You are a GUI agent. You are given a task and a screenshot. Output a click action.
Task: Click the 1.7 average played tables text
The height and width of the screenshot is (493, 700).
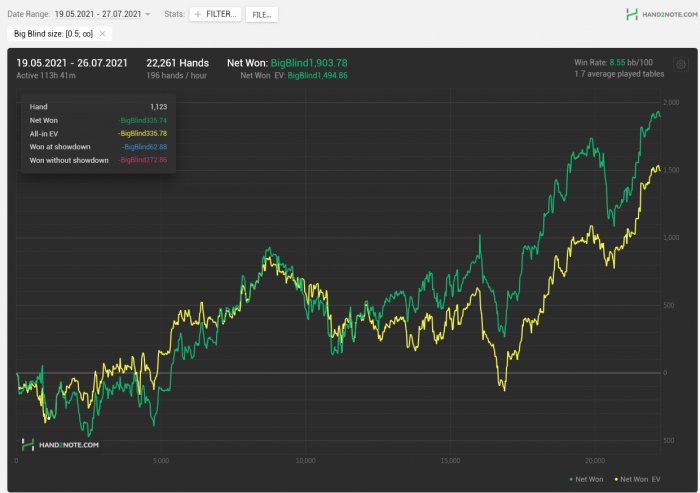click(619, 74)
